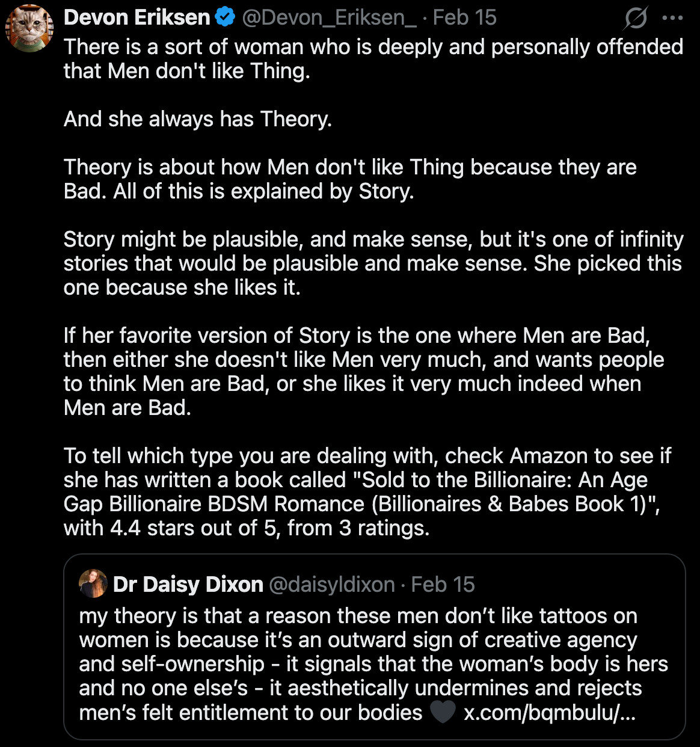Screen dimensions: 700x747
Task: Click the @daisyldixon handle
Action: 331,585
